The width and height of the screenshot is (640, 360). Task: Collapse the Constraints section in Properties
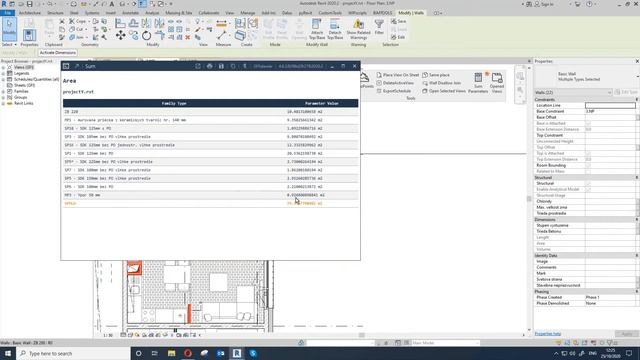(x=636, y=100)
